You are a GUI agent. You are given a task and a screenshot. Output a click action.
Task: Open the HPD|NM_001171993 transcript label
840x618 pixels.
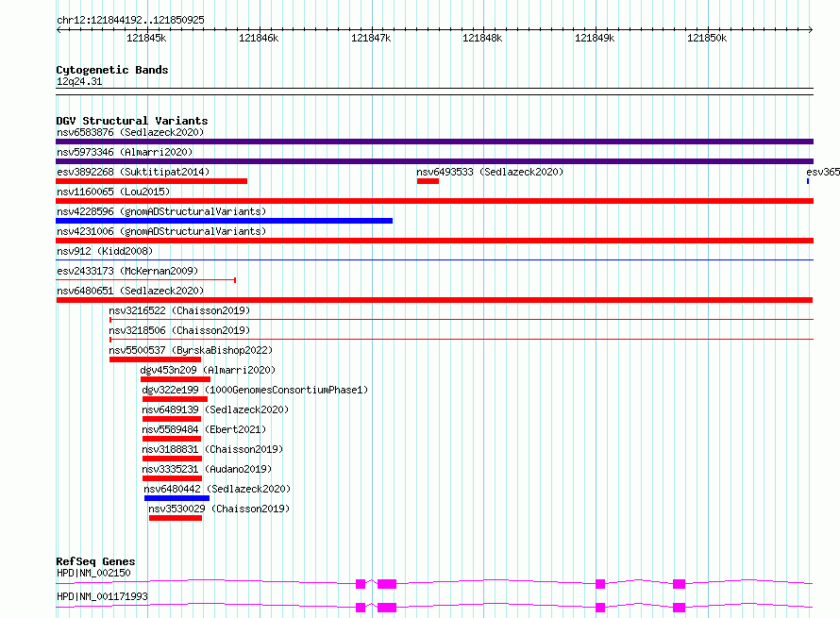[x=102, y=596]
